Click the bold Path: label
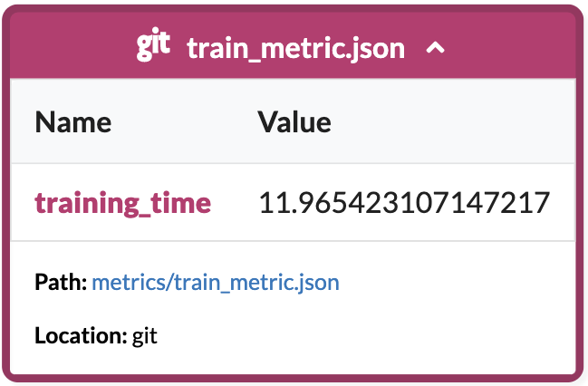Viewport: 588px width, 386px height. tap(61, 283)
